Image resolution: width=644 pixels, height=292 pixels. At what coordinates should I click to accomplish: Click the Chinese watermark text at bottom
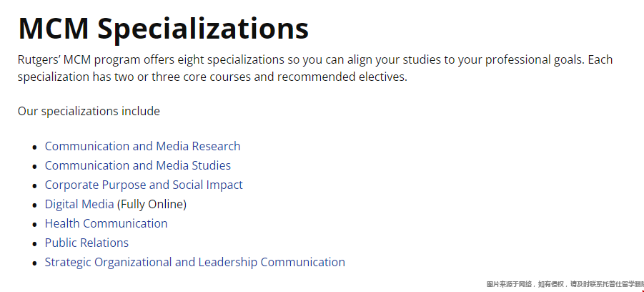(x=565, y=284)
